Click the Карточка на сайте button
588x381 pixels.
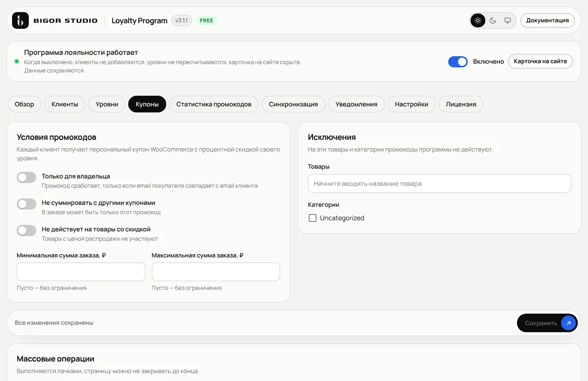click(x=540, y=61)
